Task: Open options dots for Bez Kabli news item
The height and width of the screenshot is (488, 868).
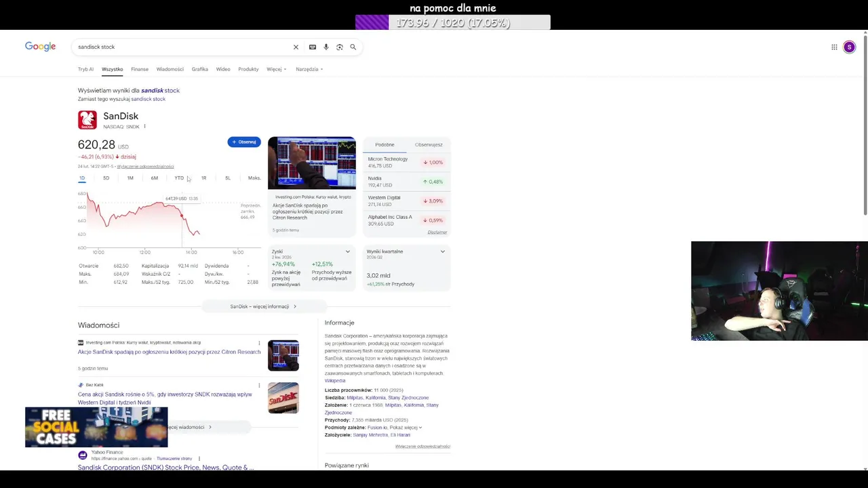Action: [259, 385]
